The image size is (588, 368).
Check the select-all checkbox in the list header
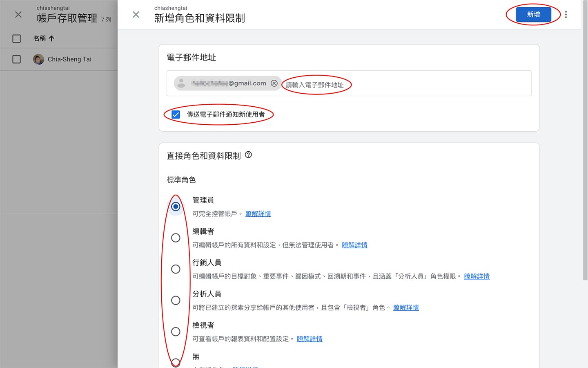[16, 38]
